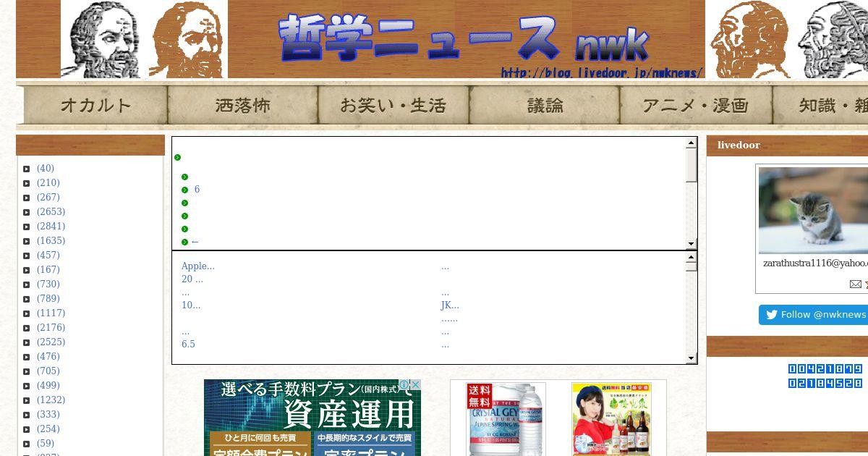The height and width of the screenshot is (456, 868).
Task: Open the category link with count (267)
Action: click(48, 198)
